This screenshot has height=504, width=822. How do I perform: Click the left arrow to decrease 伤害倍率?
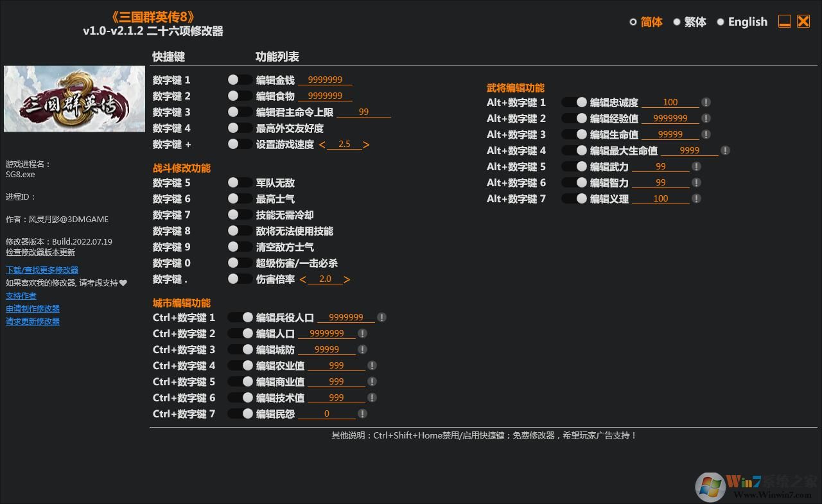click(x=303, y=279)
